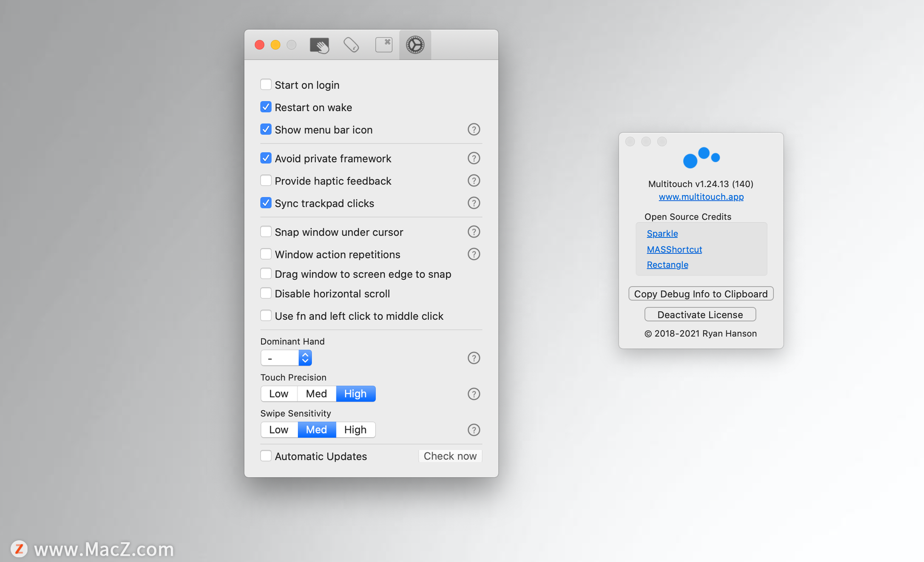Image resolution: width=924 pixels, height=562 pixels.
Task: Click the Dominant Hand label
Action: pos(293,341)
